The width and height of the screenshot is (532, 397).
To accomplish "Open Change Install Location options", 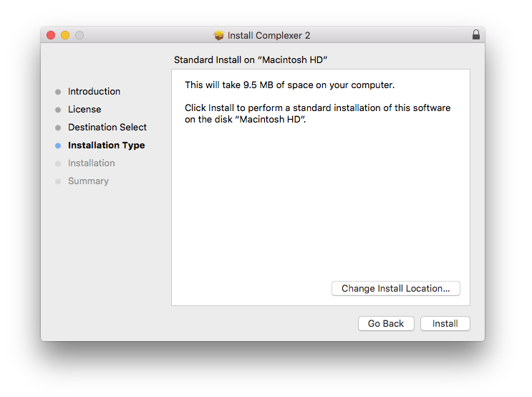I will (395, 289).
